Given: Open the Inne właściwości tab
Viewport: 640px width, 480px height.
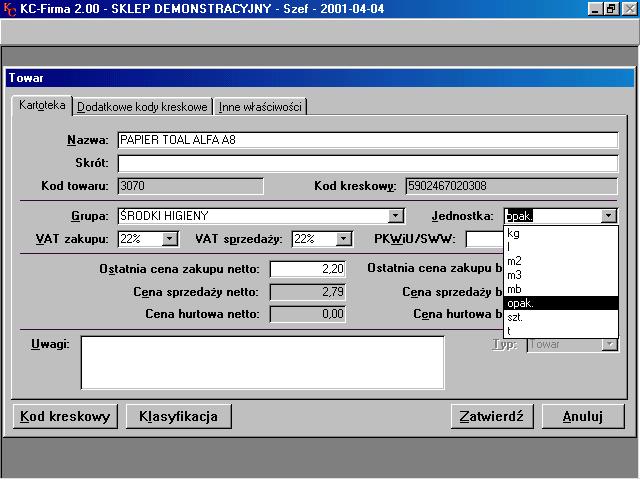Looking at the screenshot, I should (260, 107).
